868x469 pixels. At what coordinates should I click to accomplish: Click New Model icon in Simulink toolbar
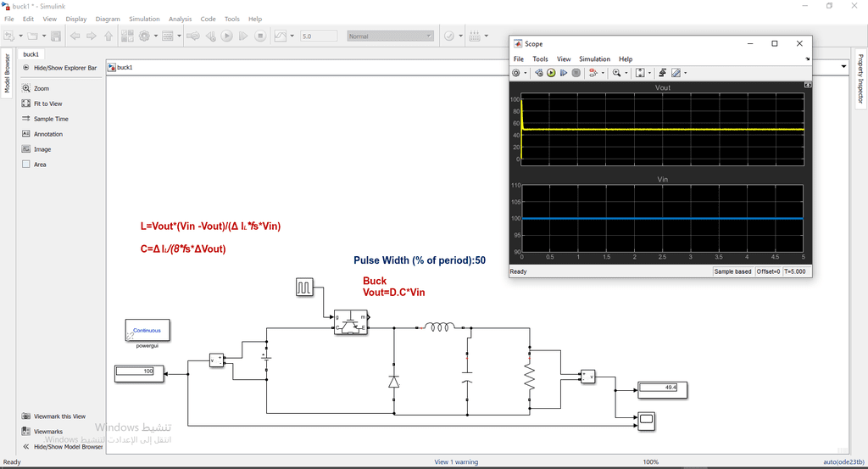point(8,36)
